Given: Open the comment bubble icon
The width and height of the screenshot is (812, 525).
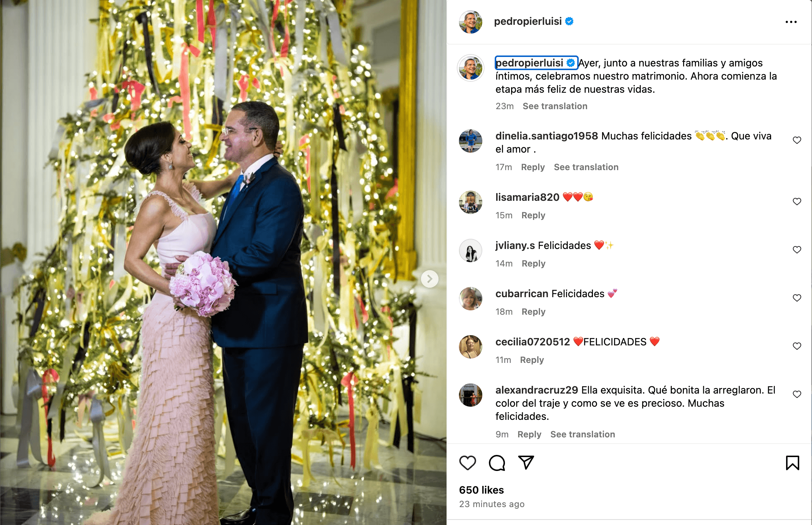Looking at the screenshot, I should (497, 463).
